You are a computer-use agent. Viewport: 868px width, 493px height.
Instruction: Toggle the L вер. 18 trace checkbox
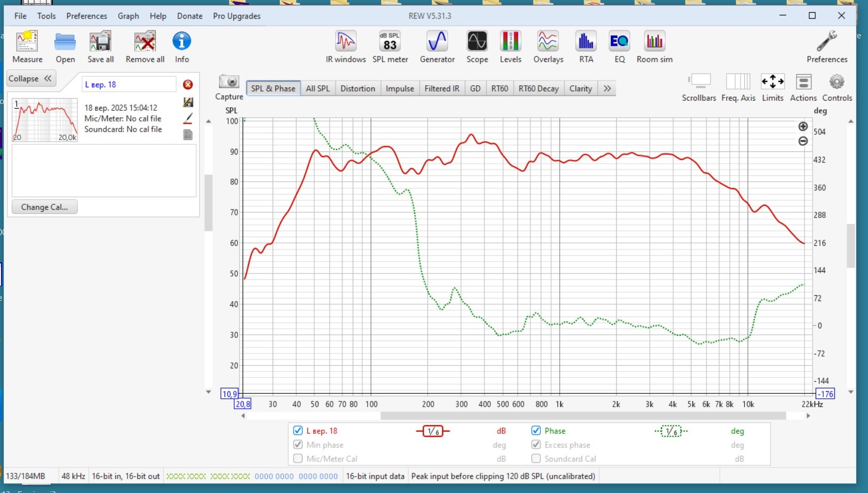pos(298,431)
